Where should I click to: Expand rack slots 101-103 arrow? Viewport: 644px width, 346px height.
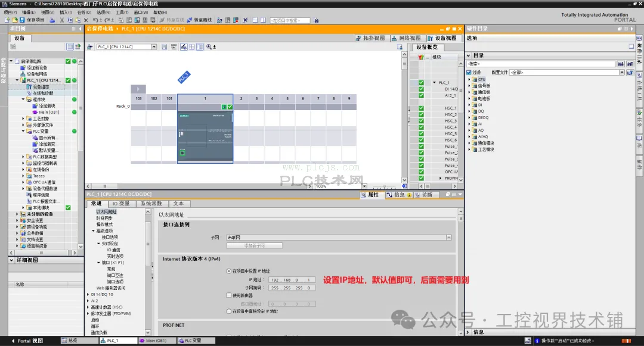click(x=138, y=89)
